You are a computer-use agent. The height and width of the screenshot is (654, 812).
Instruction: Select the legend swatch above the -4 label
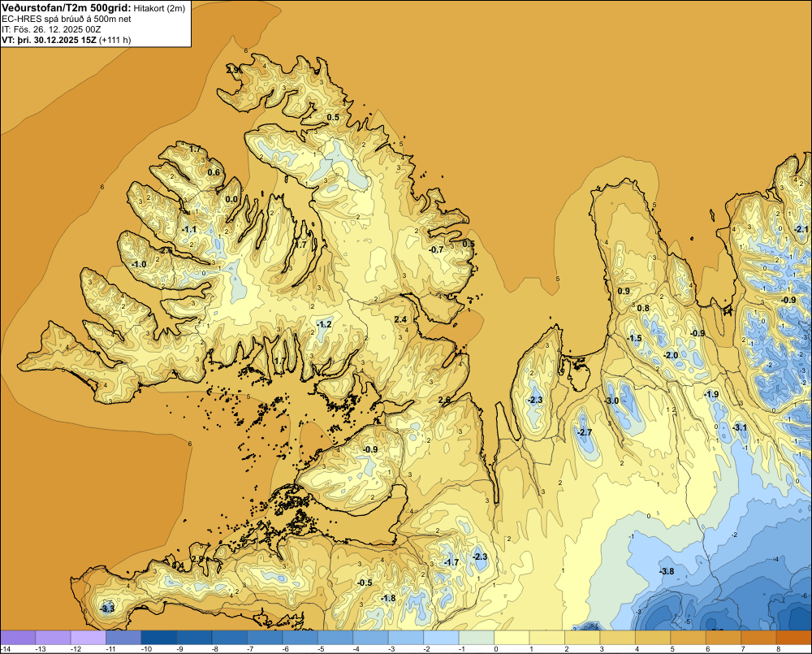pyautogui.click(x=370, y=638)
